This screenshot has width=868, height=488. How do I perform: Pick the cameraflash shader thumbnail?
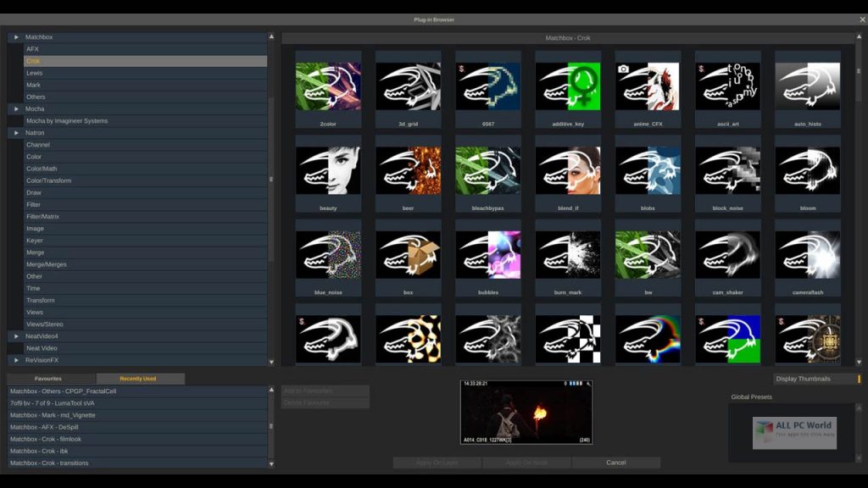tap(808, 254)
